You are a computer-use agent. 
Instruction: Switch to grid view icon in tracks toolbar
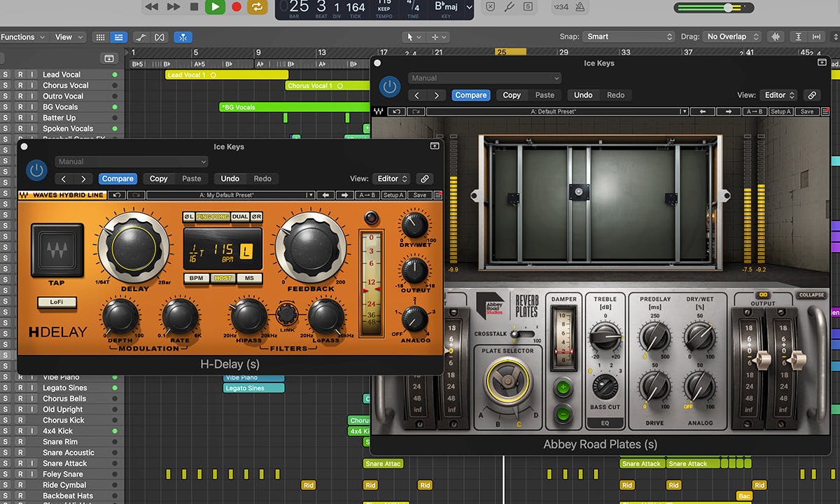click(100, 37)
